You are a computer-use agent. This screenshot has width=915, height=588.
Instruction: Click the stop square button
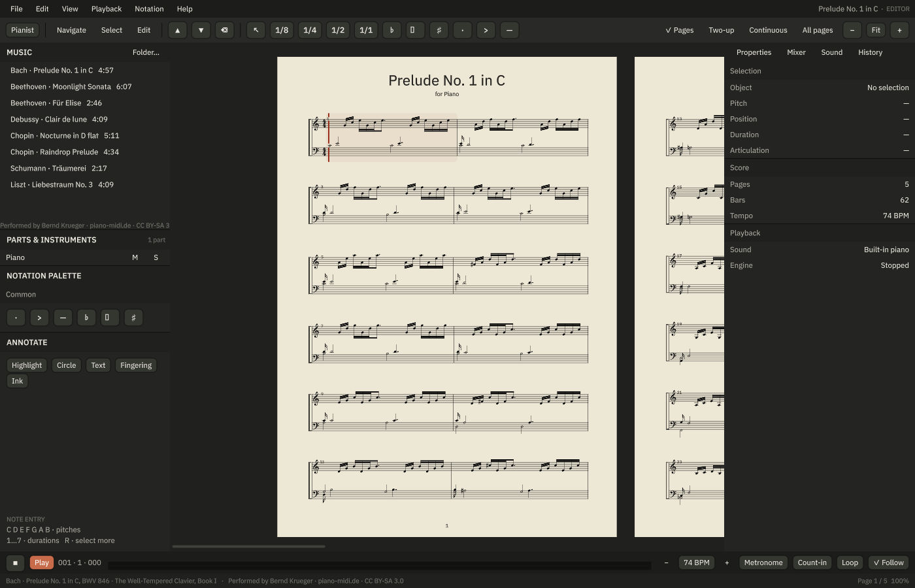point(15,563)
